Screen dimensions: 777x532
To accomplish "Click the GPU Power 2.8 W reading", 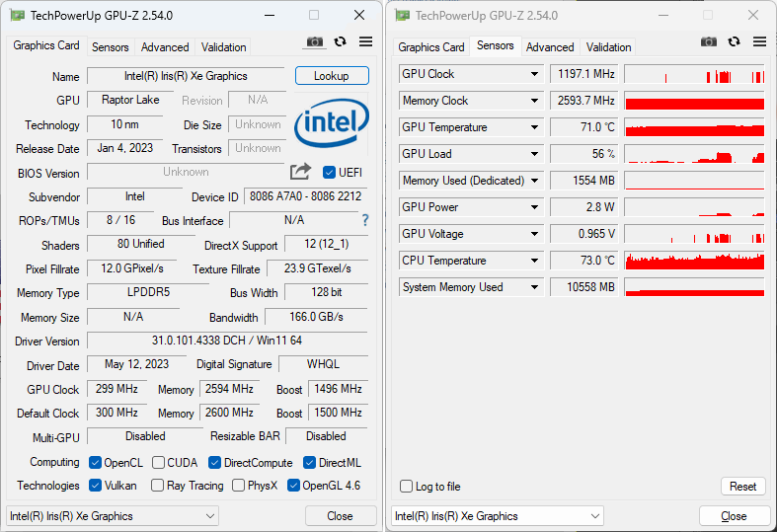I will coord(584,207).
